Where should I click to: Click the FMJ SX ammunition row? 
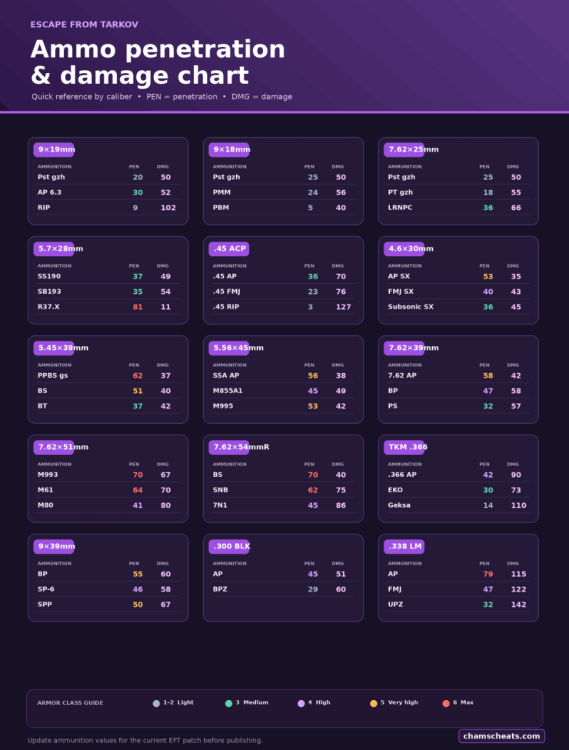coord(458,291)
